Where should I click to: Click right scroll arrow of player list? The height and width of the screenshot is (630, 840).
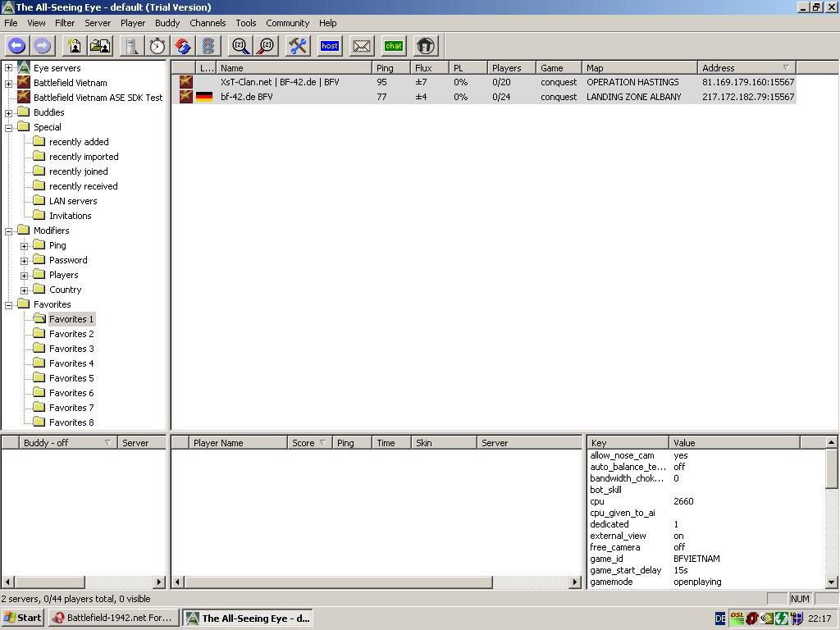click(x=575, y=582)
